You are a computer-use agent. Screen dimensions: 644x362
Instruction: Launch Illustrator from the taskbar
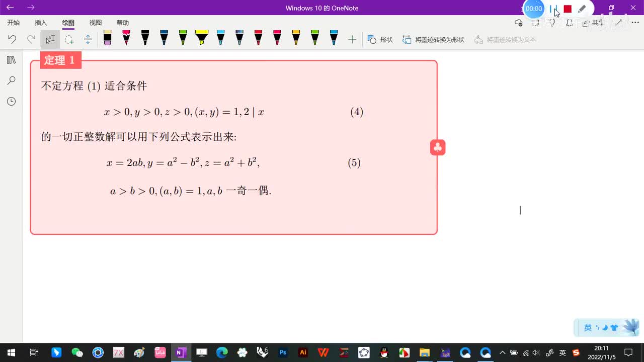(303, 352)
